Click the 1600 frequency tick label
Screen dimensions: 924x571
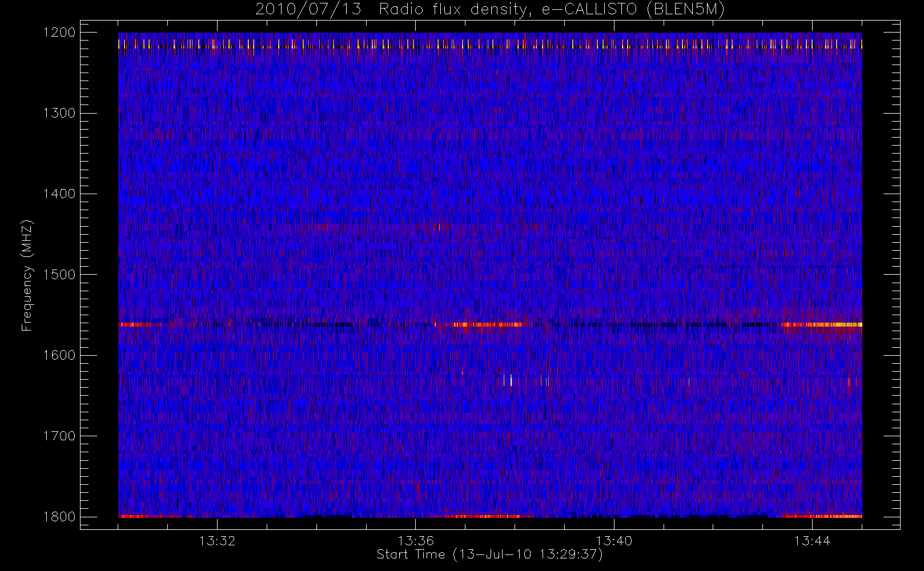click(x=59, y=355)
